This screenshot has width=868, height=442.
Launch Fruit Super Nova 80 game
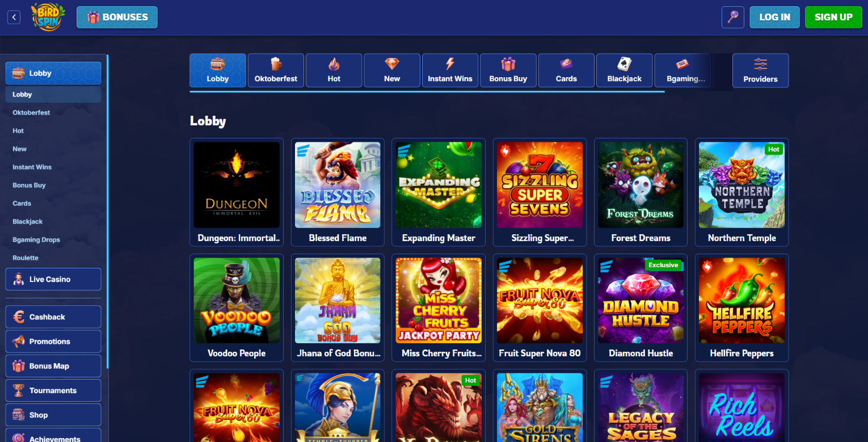click(540, 308)
